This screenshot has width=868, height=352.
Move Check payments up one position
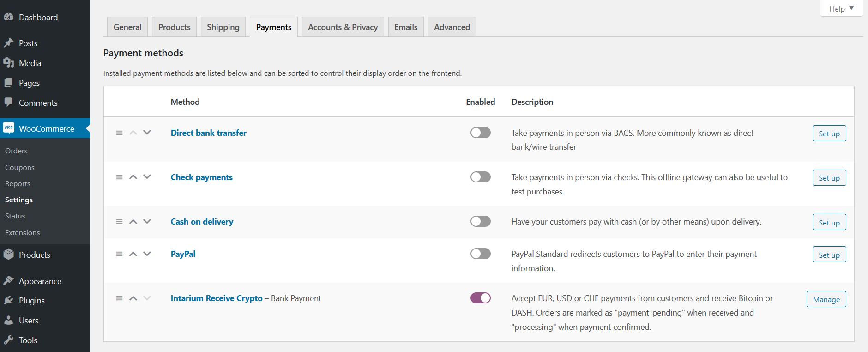pos(133,177)
